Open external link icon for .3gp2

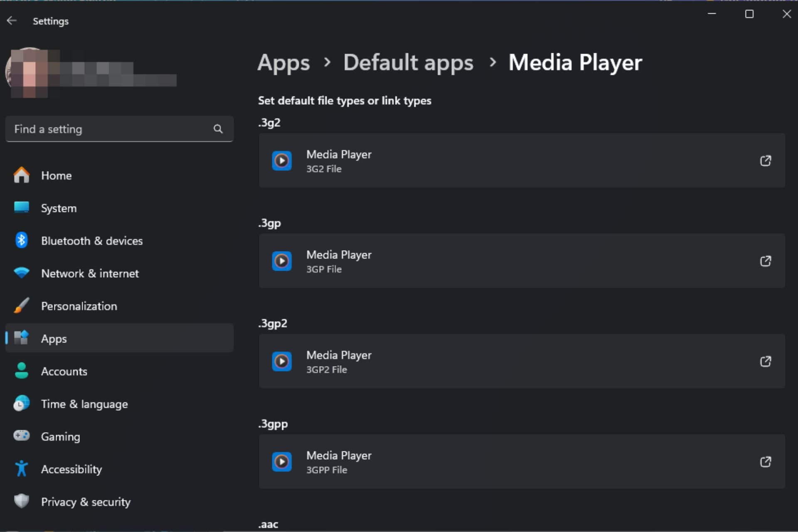tap(765, 362)
